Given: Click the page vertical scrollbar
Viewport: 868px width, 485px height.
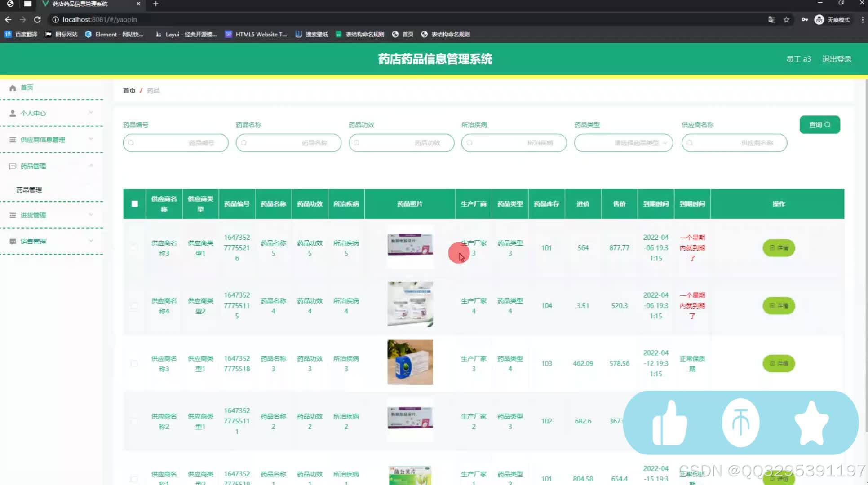Looking at the screenshot, I should [866, 256].
